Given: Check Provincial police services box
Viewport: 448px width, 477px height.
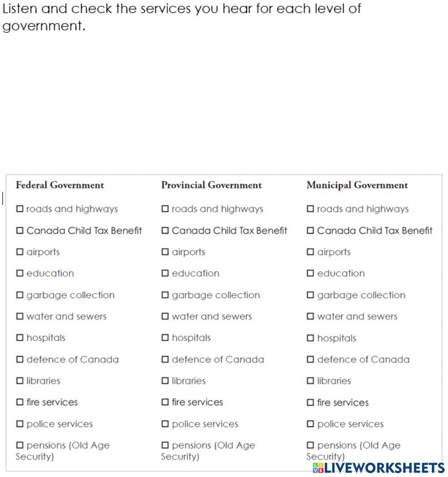Looking at the screenshot, I should point(165,424).
